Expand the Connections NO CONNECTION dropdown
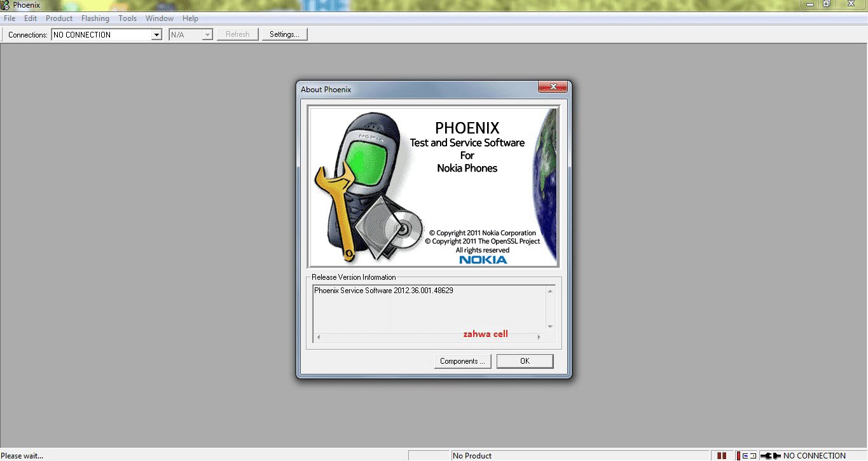 [x=156, y=35]
